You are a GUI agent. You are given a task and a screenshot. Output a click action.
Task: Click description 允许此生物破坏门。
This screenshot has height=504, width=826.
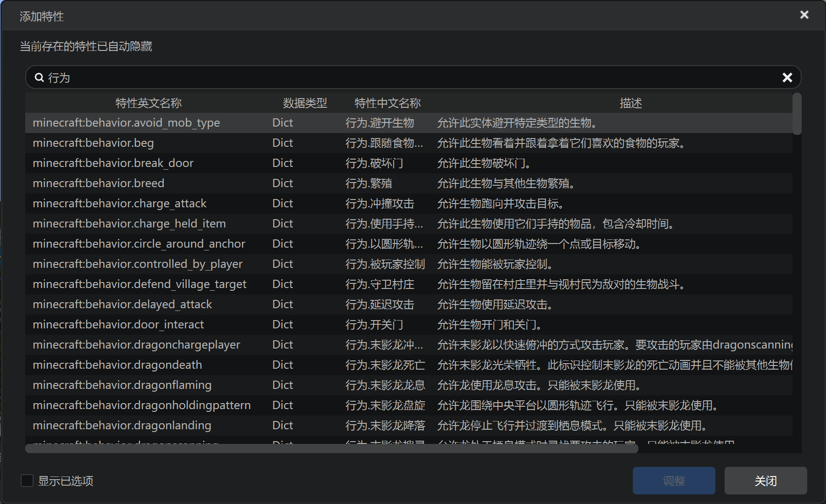tap(484, 163)
